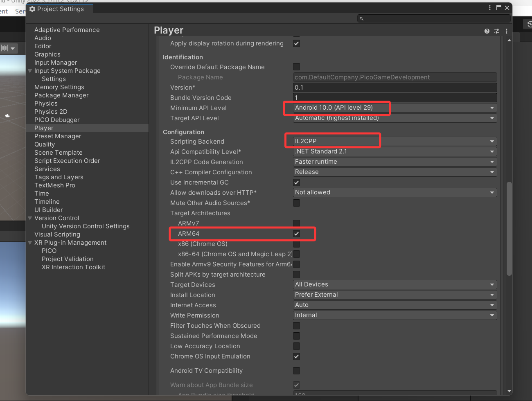Select Script Execution Order category
Screen dimensions: 532x401
(x=67, y=161)
